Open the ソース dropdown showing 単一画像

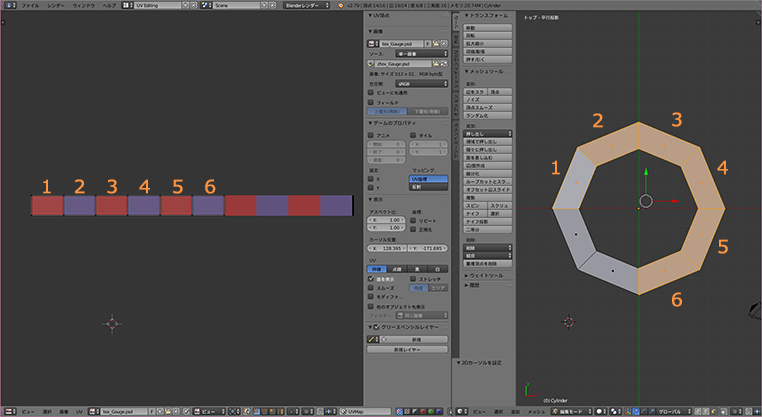[421, 53]
